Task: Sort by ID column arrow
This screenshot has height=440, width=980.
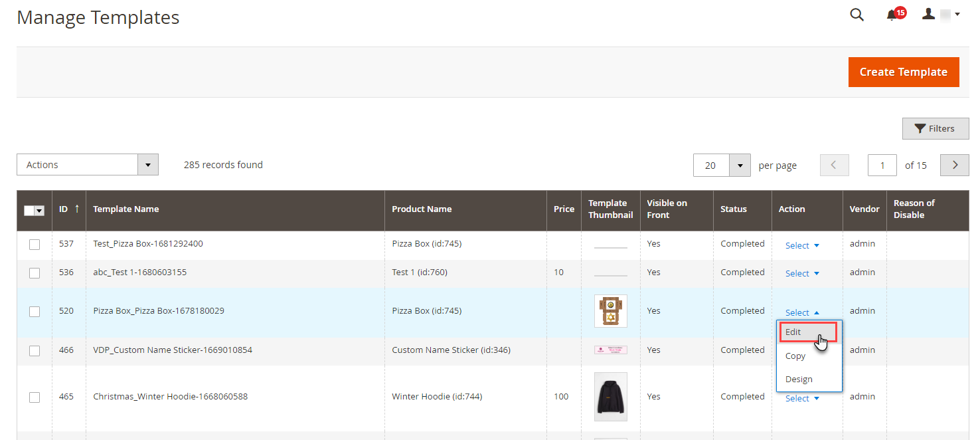Action: pyautogui.click(x=77, y=209)
